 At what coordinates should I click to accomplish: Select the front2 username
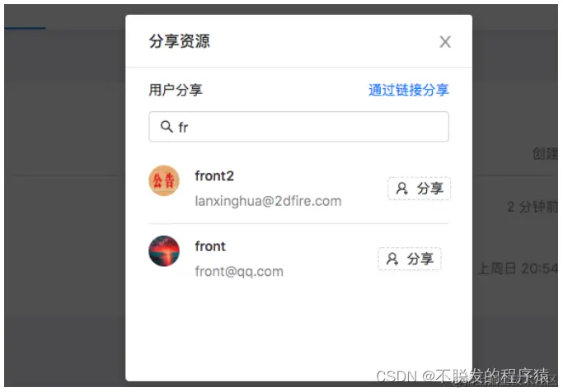click(x=214, y=176)
